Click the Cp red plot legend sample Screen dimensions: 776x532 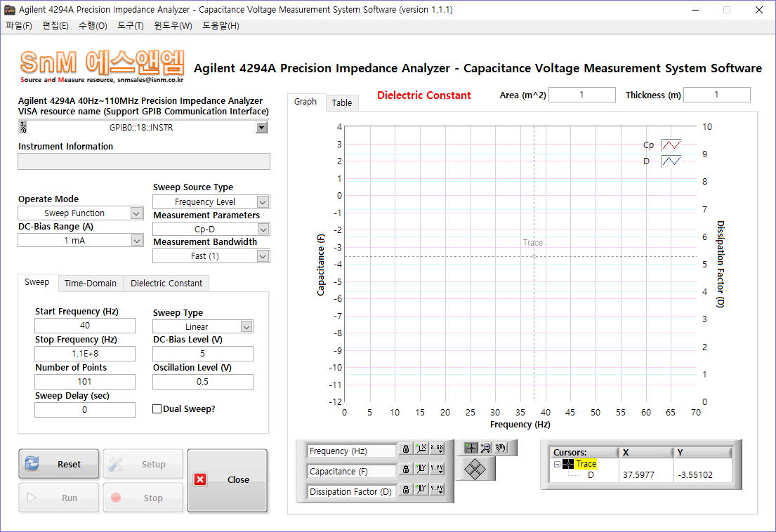click(x=671, y=145)
